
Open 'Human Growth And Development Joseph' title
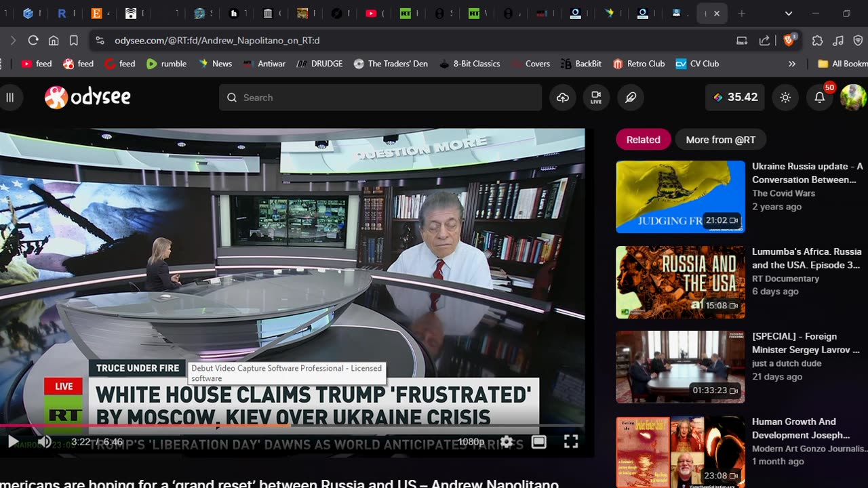tap(801, 428)
